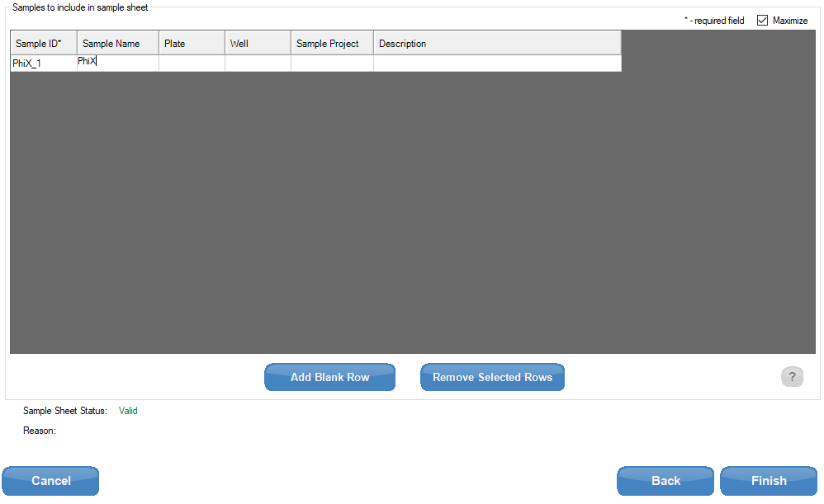Select the Sample Project cell in first row
The height and width of the screenshot is (504, 824).
(x=332, y=64)
